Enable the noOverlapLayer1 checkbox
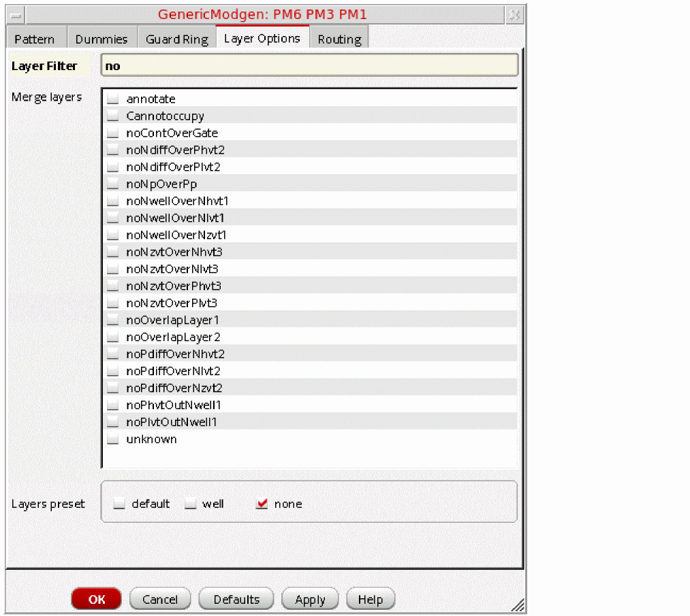The height and width of the screenshot is (616, 690). tap(113, 320)
